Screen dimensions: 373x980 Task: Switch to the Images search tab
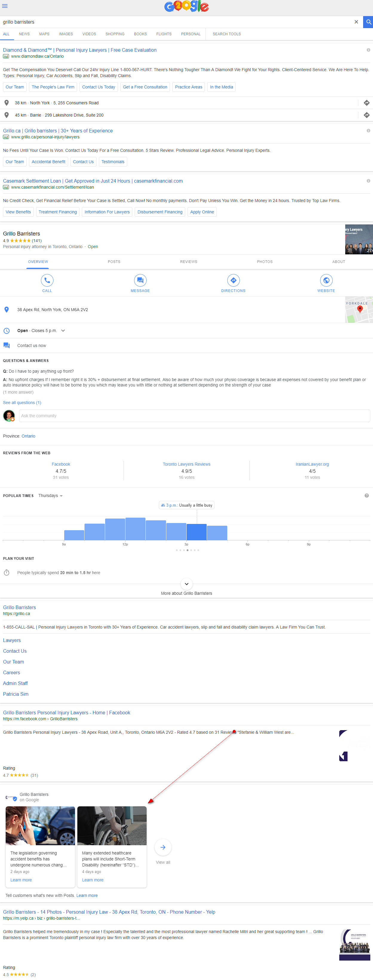tap(66, 34)
